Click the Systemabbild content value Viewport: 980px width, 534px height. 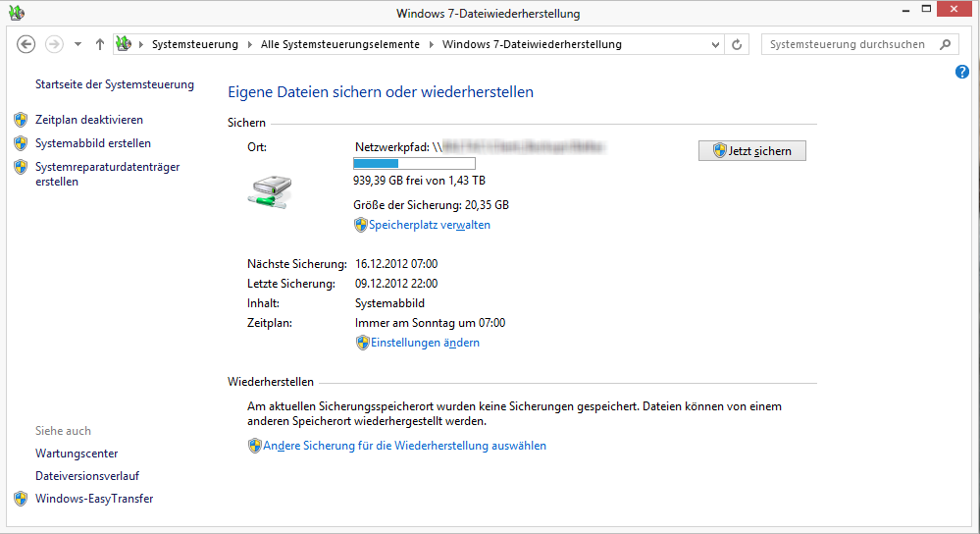click(x=389, y=303)
